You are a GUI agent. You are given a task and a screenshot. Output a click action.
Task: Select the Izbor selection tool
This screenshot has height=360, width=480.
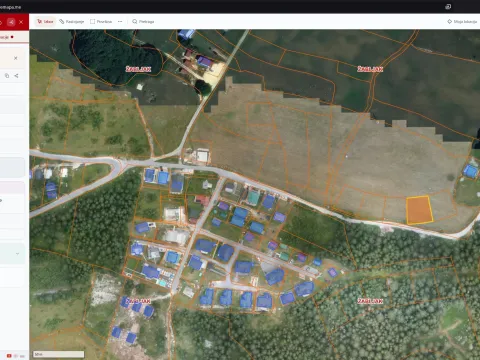(45, 22)
